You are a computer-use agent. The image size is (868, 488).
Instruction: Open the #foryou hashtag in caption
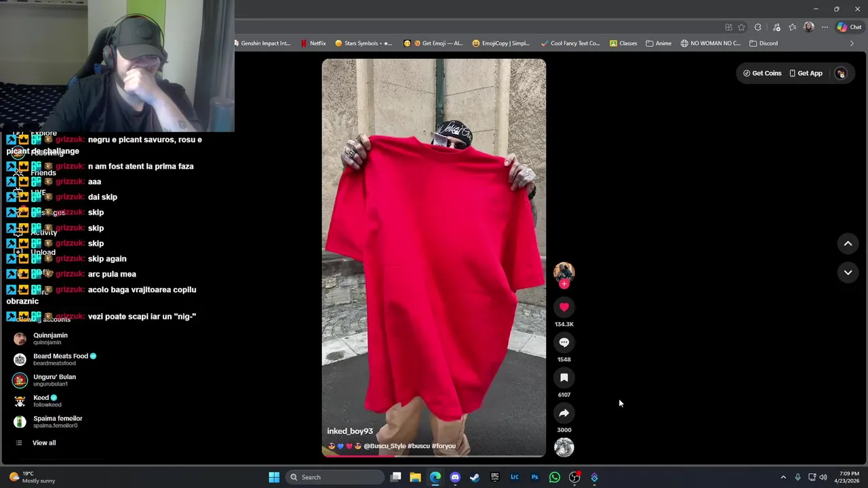point(443,446)
